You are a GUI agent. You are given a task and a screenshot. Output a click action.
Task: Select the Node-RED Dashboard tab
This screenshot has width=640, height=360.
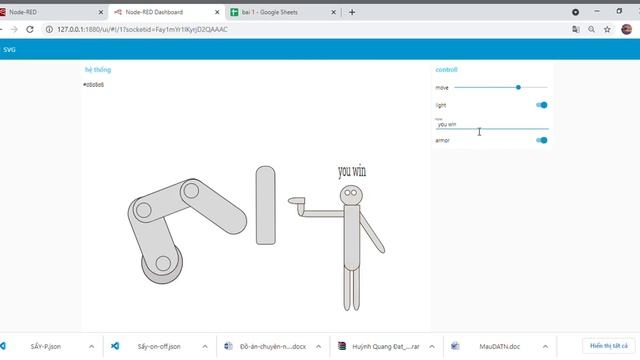[x=166, y=12]
